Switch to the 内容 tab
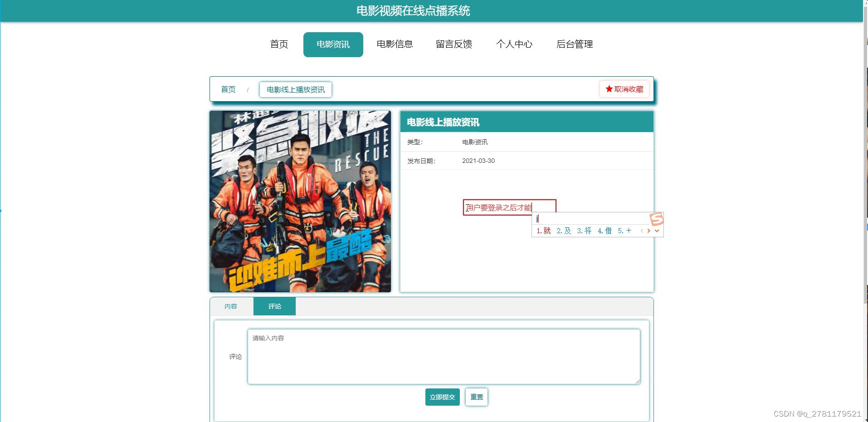 click(x=232, y=306)
